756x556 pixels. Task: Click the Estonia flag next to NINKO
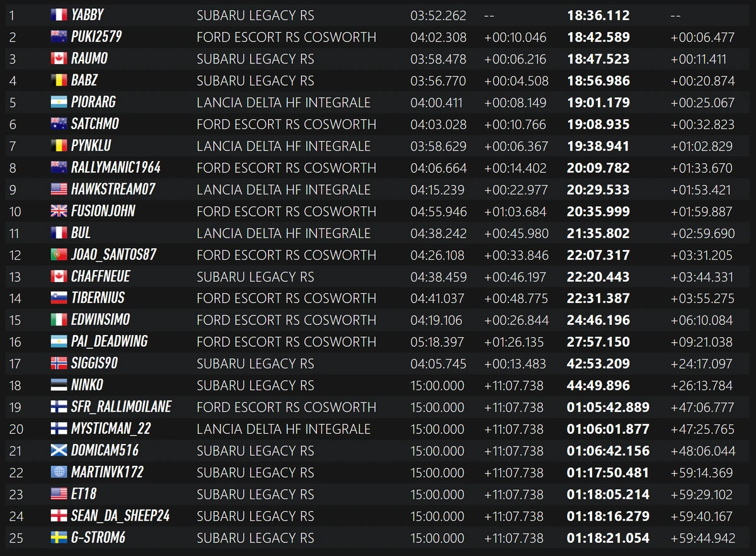pyautogui.click(x=59, y=385)
